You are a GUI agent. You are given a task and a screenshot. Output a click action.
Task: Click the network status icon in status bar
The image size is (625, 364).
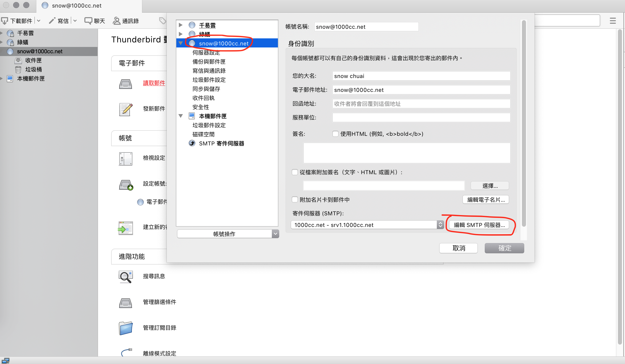(x=5, y=360)
